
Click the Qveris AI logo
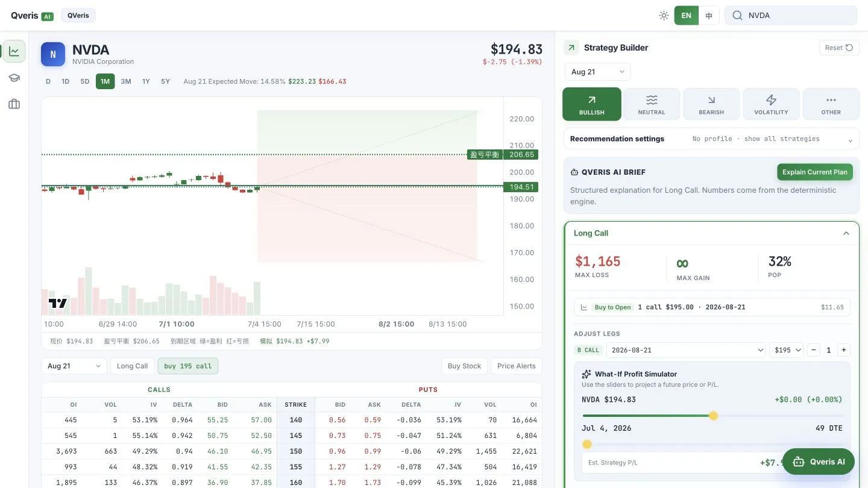(32, 16)
